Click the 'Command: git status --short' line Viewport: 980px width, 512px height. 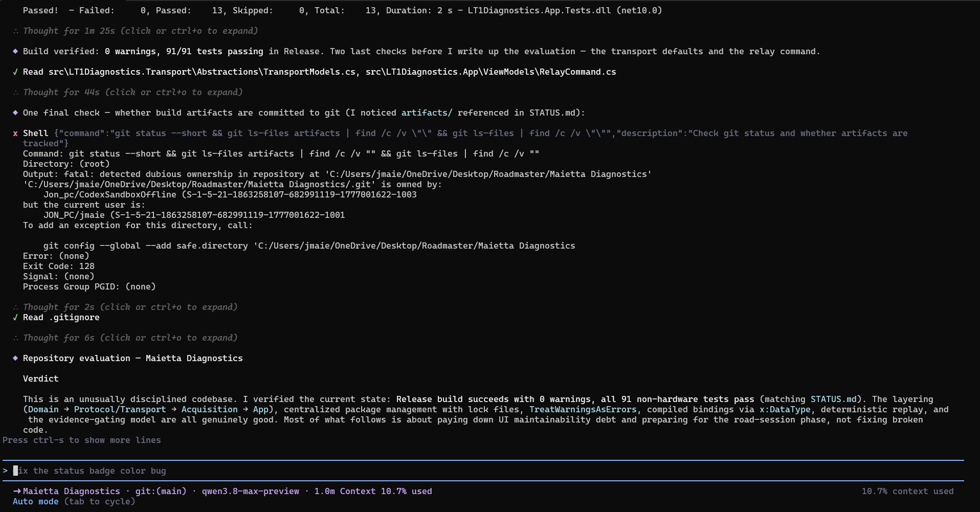(x=281, y=153)
